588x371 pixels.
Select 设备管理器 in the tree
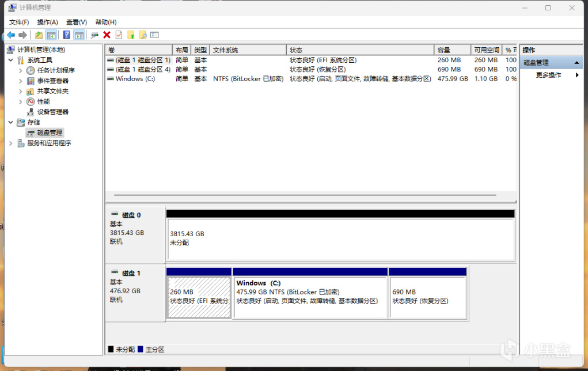52,112
